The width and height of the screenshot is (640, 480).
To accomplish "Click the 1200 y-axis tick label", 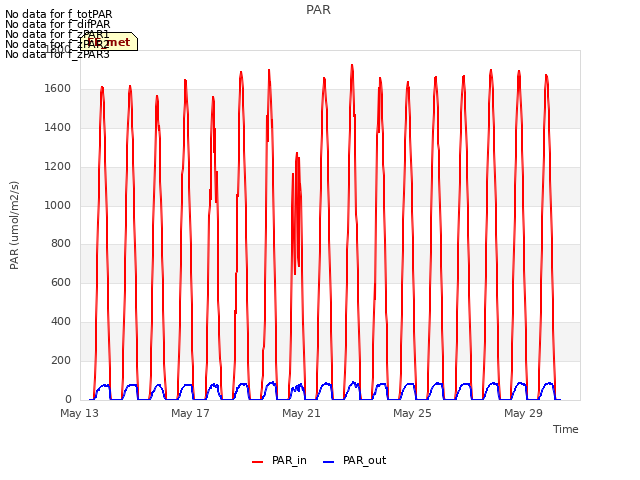I will [x=58, y=167].
